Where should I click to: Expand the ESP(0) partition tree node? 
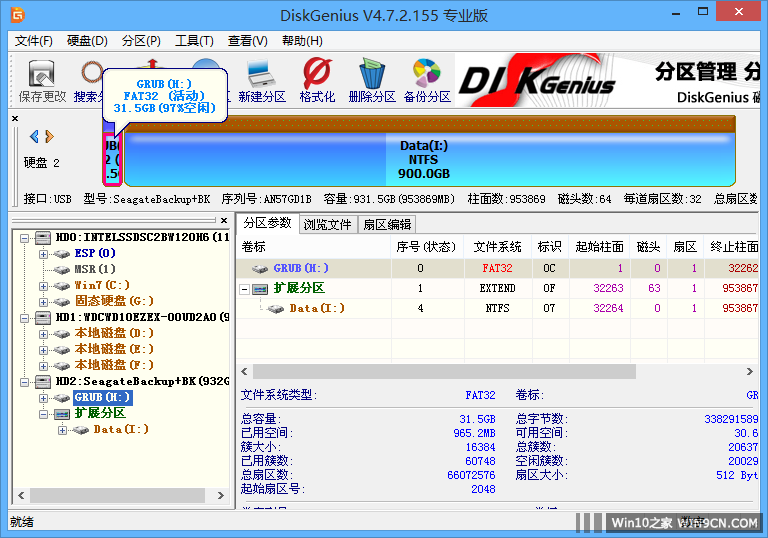[44, 254]
